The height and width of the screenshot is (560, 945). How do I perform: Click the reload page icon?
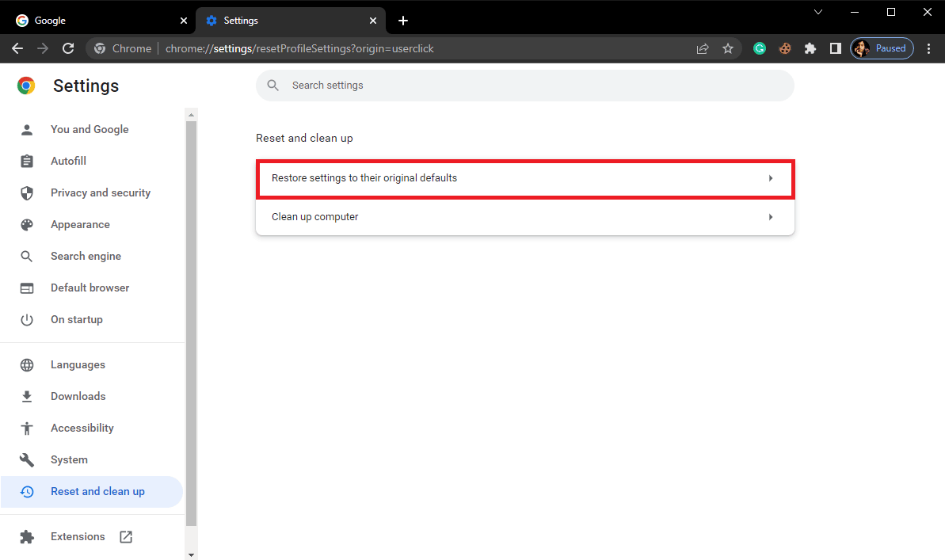click(68, 48)
